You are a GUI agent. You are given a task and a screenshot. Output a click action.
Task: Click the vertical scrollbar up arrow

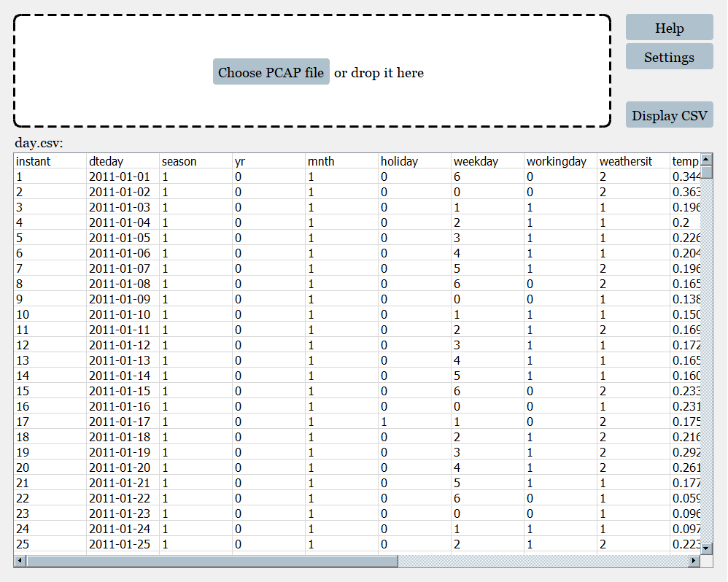tap(706, 160)
